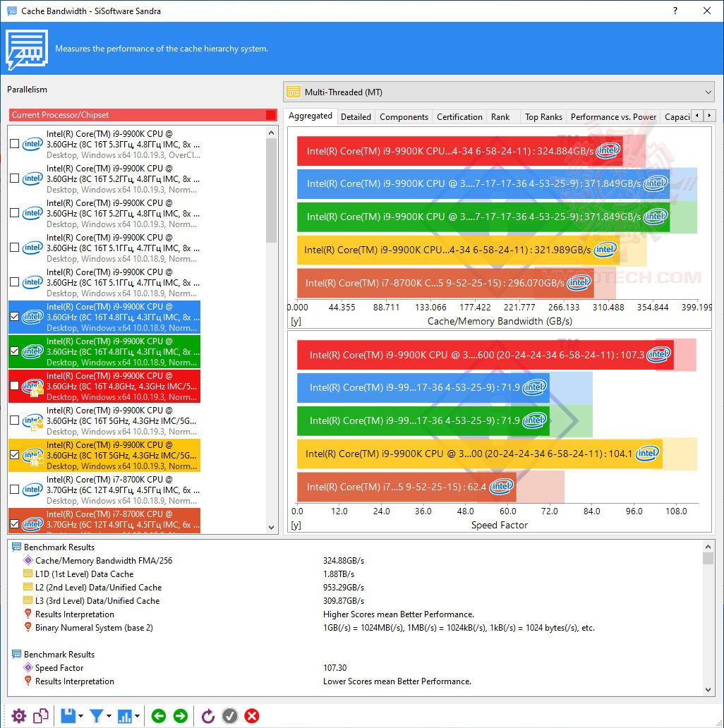Click the purple refresh results icon

pos(208,716)
